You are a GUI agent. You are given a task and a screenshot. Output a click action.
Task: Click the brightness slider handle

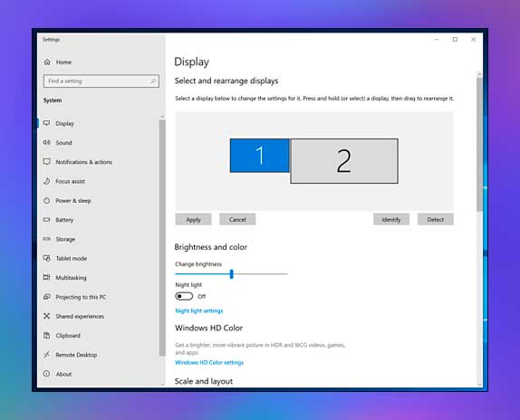pyautogui.click(x=232, y=274)
